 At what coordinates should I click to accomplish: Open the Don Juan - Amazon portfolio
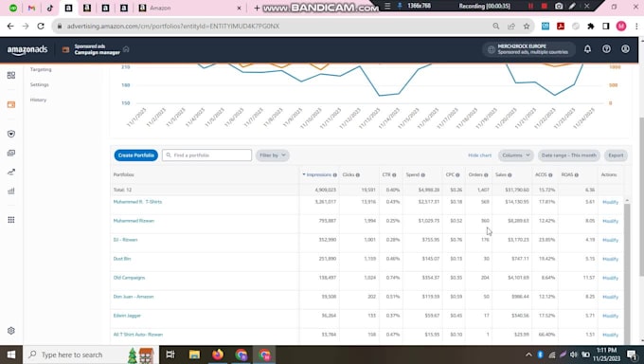click(134, 297)
